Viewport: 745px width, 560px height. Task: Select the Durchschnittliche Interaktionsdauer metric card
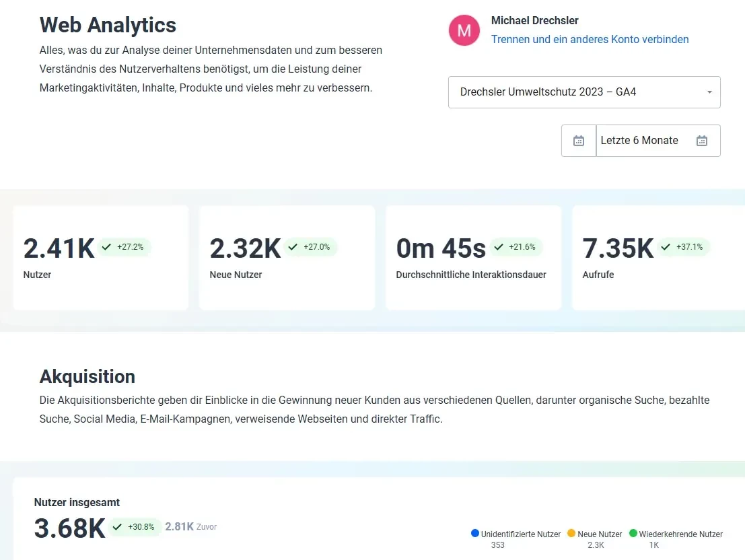click(x=473, y=258)
